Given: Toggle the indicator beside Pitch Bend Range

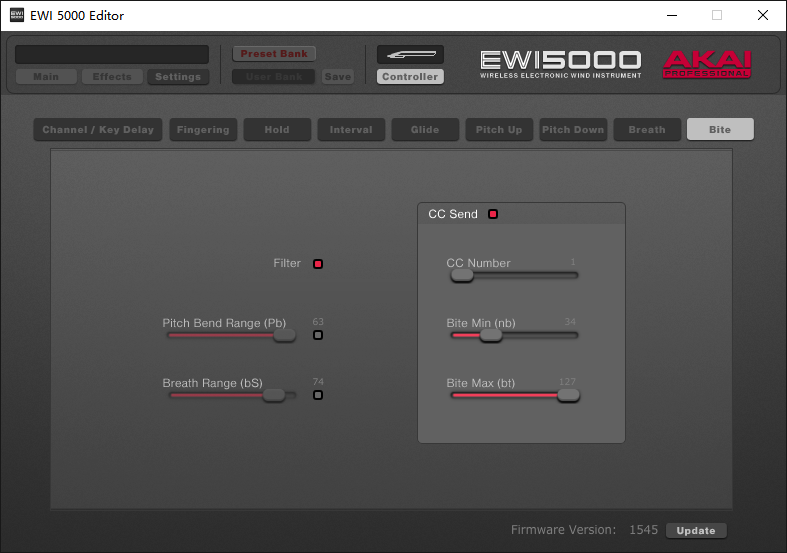Looking at the screenshot, I should [318, 335].
